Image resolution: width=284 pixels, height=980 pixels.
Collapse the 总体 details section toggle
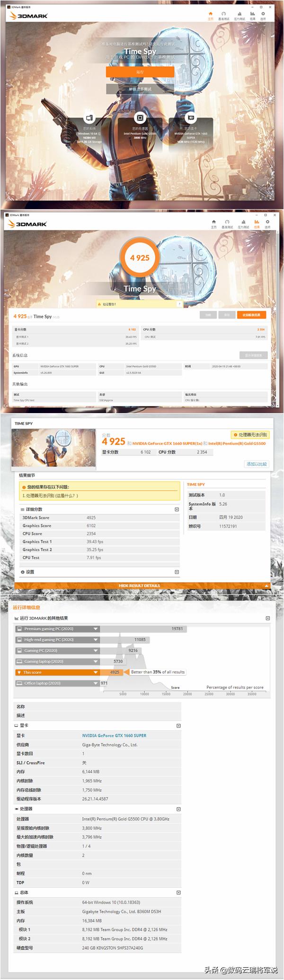tap(178, 892)
